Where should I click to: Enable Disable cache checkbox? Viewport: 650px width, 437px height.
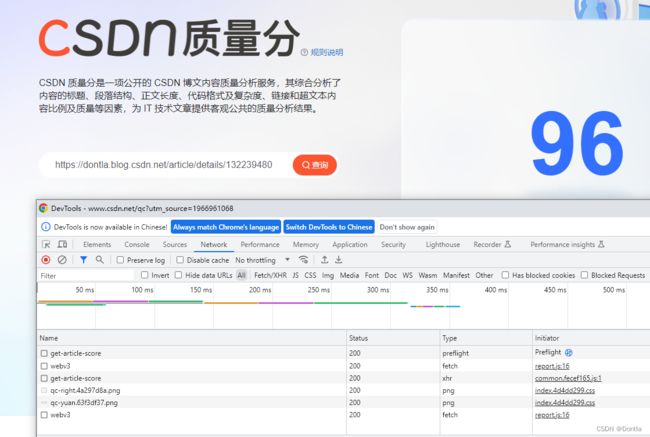(180, 260)
